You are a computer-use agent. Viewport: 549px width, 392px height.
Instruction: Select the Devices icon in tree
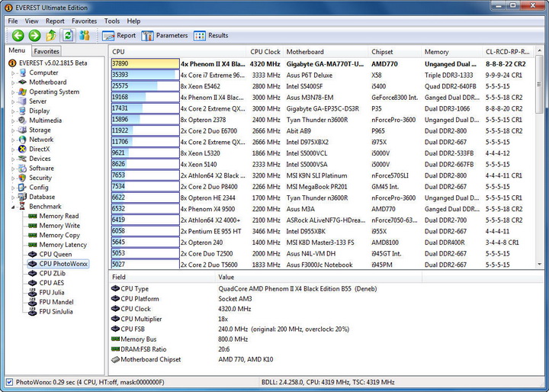[x=22, y=159]
